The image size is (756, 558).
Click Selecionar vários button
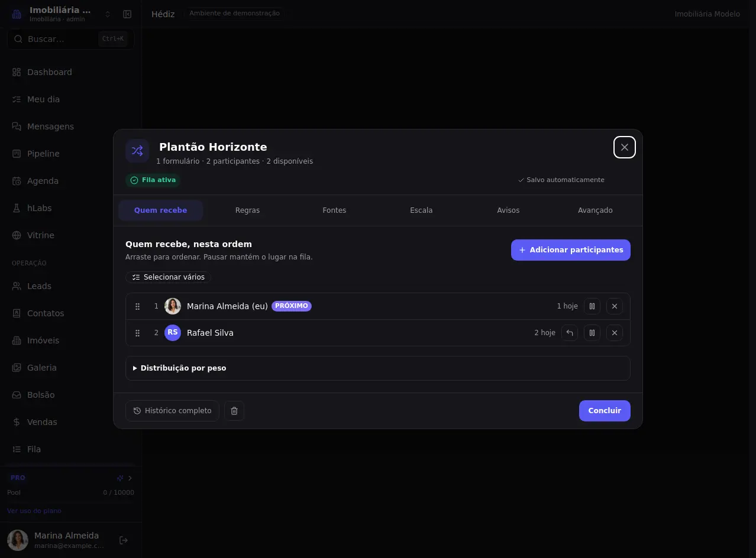(x=168, y=277)
